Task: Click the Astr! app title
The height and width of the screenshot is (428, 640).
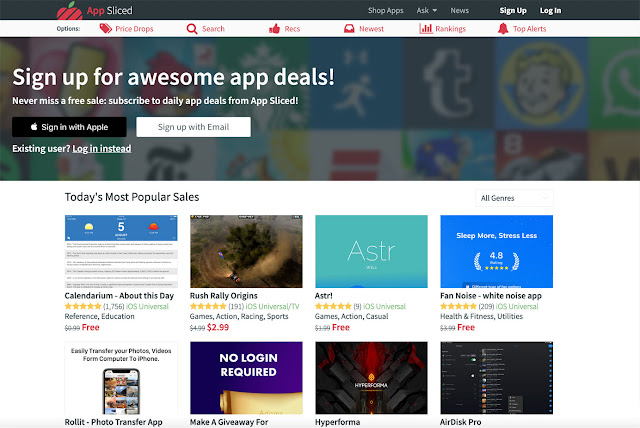Action: point(324,296)
